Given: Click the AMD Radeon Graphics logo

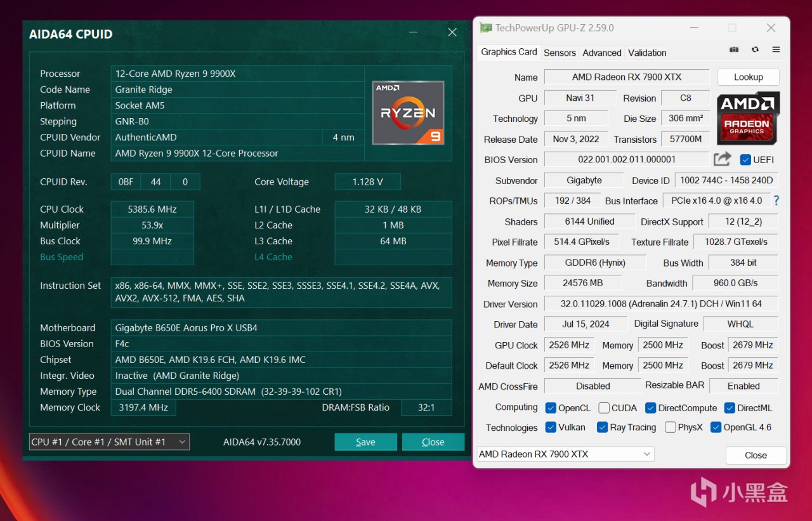Looking at the screenshot, I should (x=748, y=118).
